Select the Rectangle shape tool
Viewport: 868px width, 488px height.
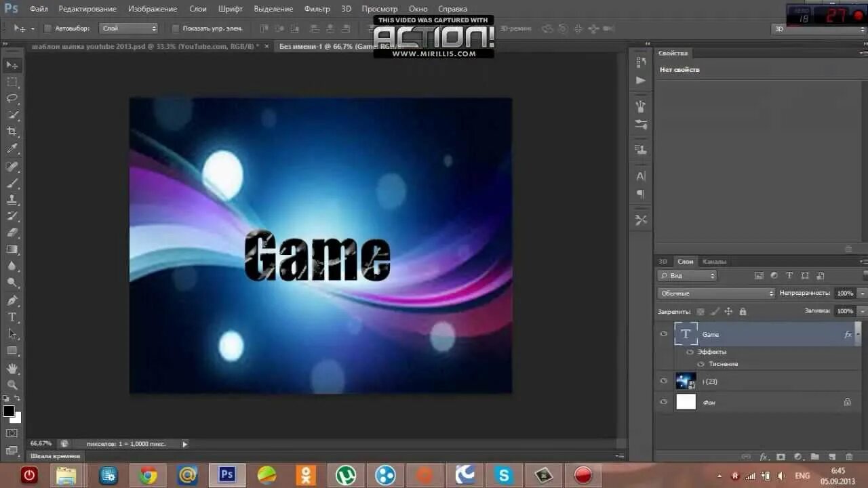click(12, 351)
